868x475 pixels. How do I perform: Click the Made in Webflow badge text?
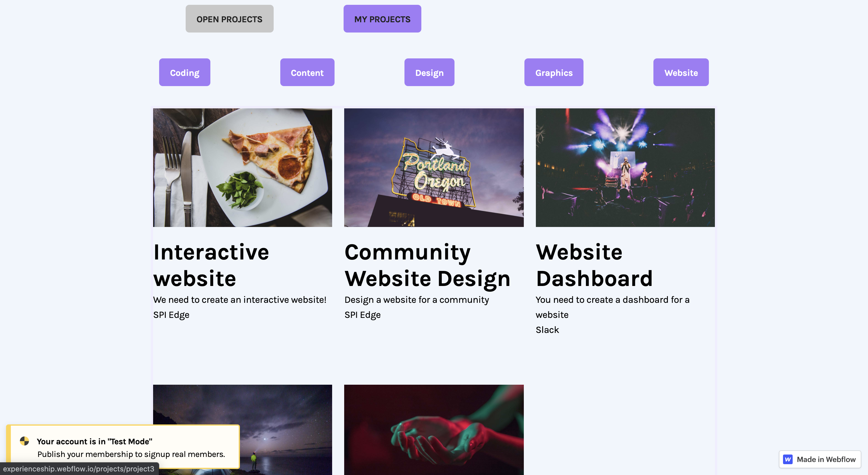826,459
